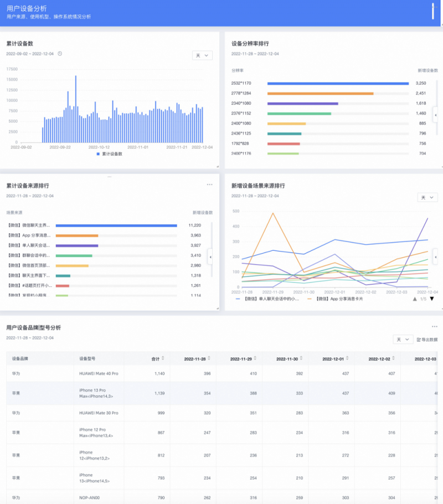Open the 天 granularity dropdown in 累计设备数
The height and width of the screenshot is (504, 443).
click(202, 55)
